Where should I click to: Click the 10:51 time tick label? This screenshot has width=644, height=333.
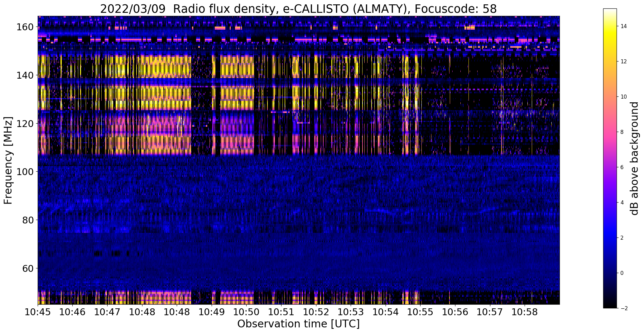pos(281,312)
